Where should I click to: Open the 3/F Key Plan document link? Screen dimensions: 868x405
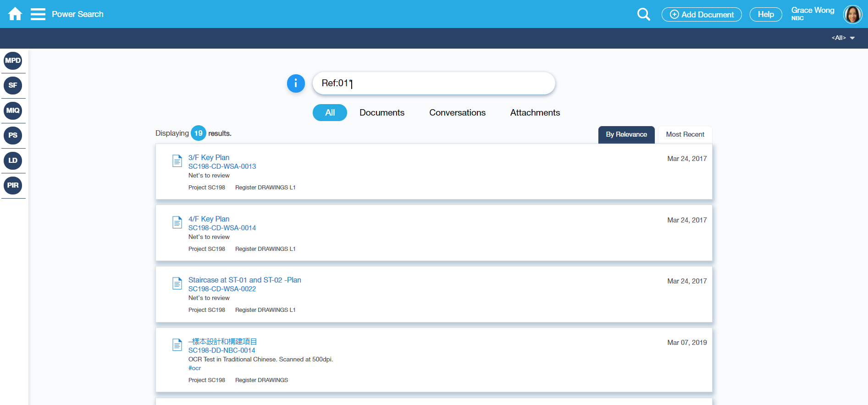[209, 157]
